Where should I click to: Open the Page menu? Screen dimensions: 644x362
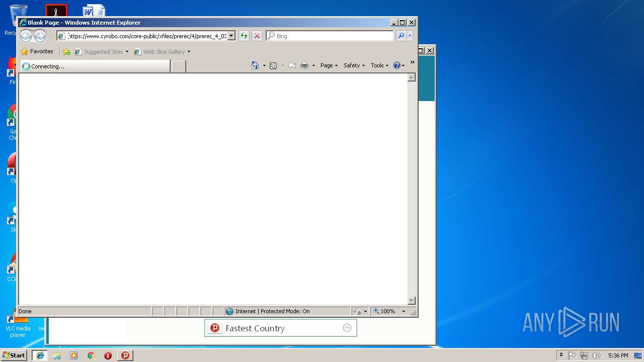(x=329, y=65)
